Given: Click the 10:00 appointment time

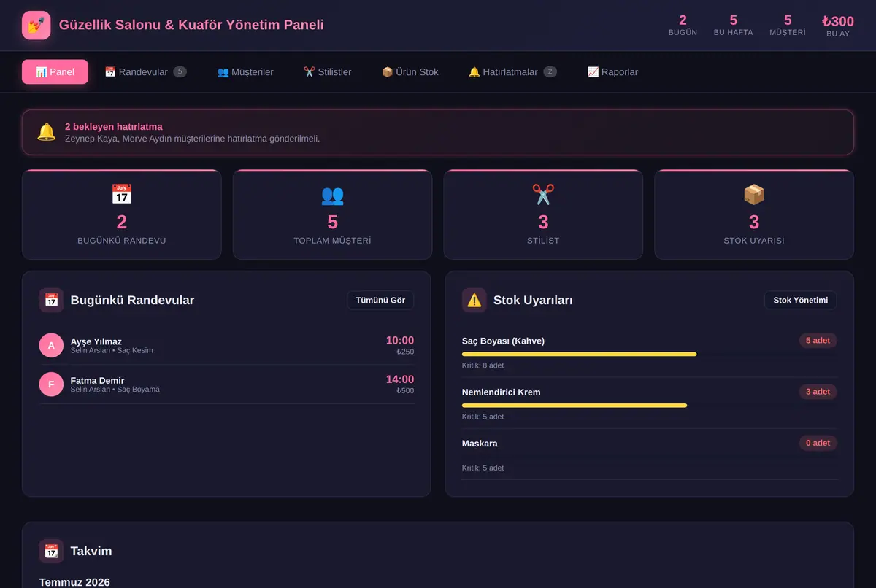Looking at the screenshot, I should pyautogui.click(x=400, y=340).
